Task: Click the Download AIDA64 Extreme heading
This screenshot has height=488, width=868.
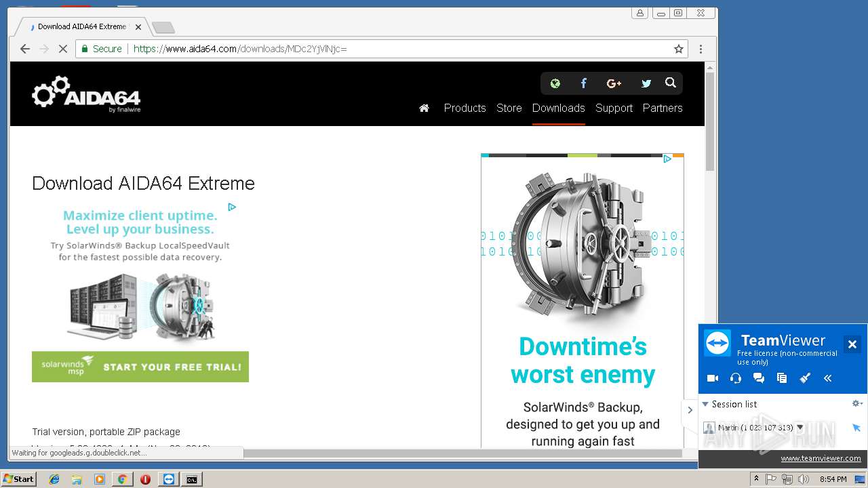Action: tap(143, 183)
